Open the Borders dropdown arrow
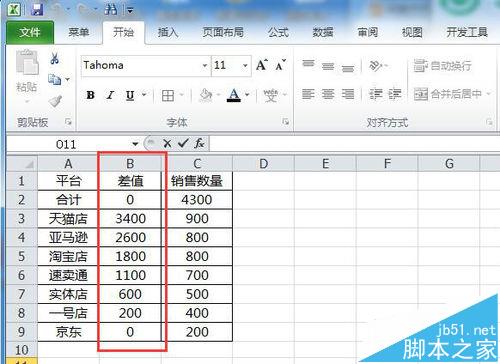500x364 pixels. point(182,95)
